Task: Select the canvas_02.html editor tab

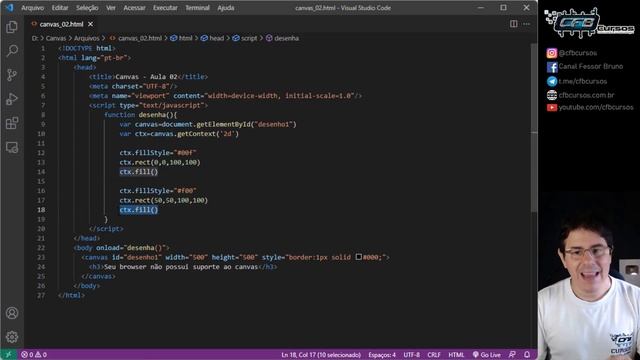Action: coord(62,24)
